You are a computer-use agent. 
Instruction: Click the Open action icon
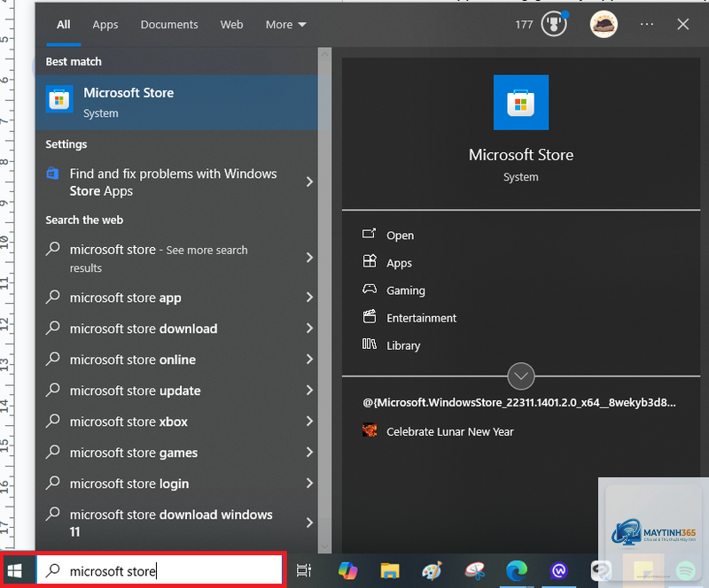(x=369, y=234)
